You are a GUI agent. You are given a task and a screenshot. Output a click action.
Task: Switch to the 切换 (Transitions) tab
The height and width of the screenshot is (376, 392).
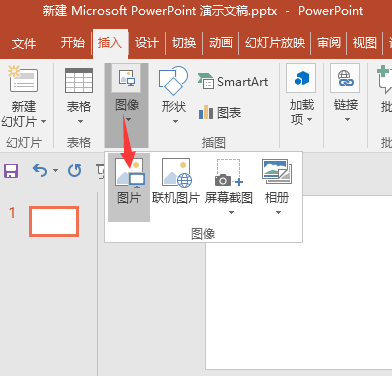[184, 43]
